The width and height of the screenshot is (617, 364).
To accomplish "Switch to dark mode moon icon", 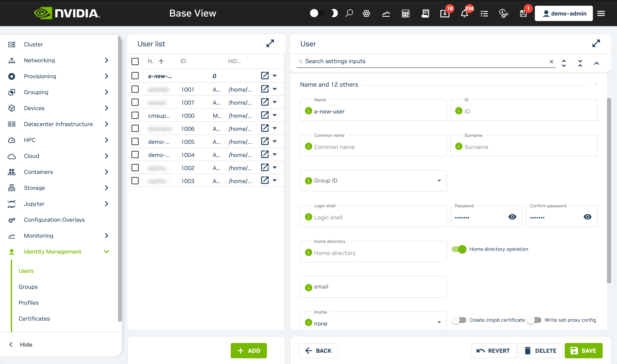I will click(x=334, y=13).
